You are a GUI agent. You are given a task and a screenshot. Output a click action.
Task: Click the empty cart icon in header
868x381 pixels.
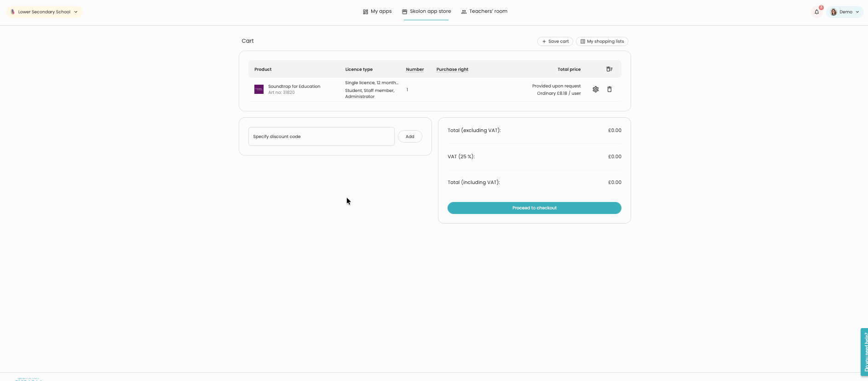tap(609, 69)
